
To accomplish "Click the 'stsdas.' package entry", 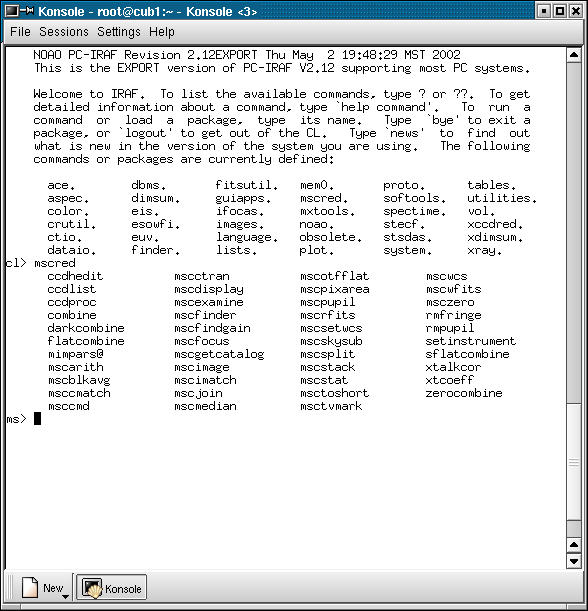I will (407, 237).
